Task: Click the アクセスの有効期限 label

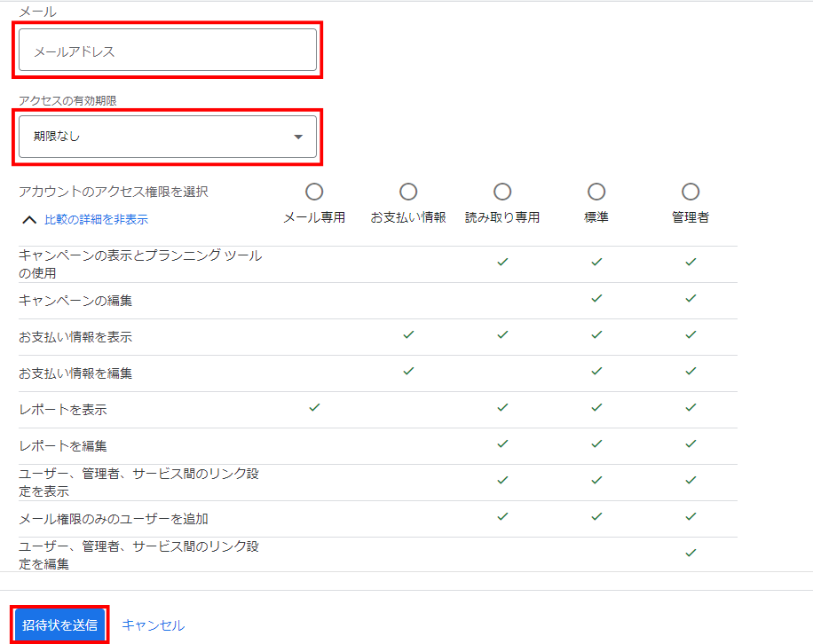Action: [x=67, y=100]
